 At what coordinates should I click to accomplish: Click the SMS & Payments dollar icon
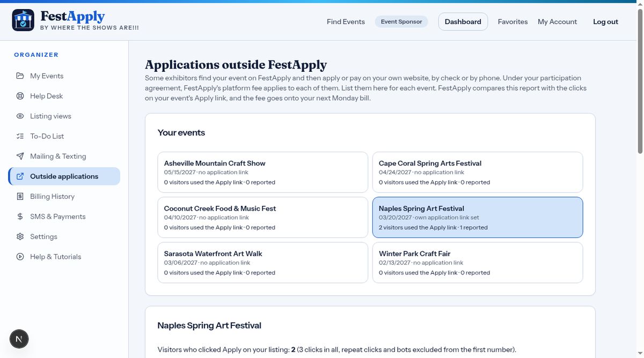[x=20, y=217]
